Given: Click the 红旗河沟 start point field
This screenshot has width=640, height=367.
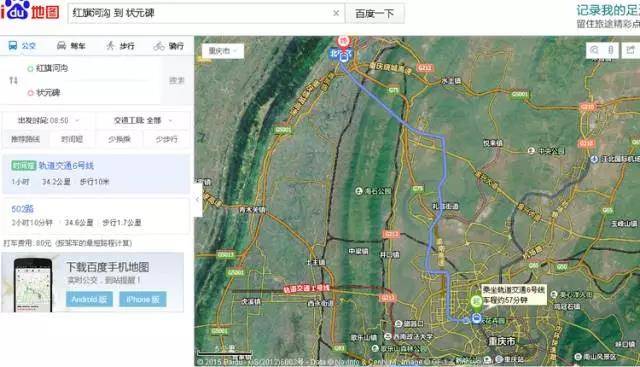Looking at the screenshot, I should 94,68.
